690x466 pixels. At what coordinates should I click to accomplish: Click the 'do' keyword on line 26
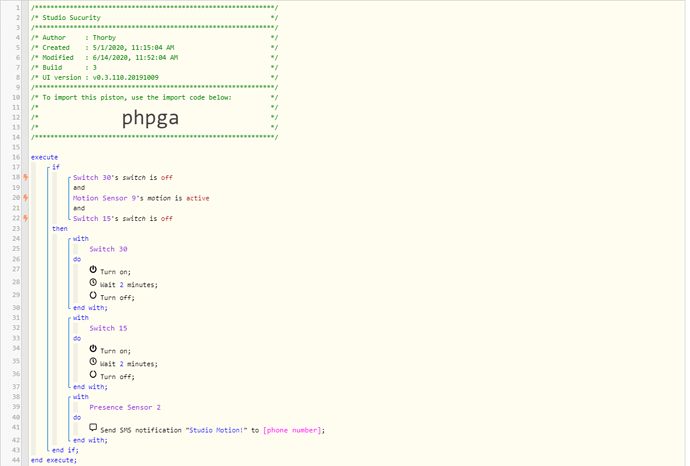(77, 259)
